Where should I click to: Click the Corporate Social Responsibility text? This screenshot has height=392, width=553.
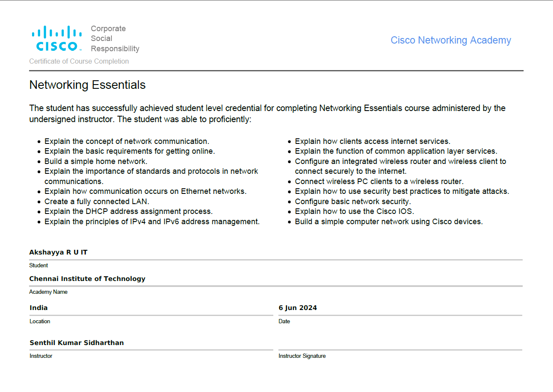pyautogui.click(x=115, y=38)
